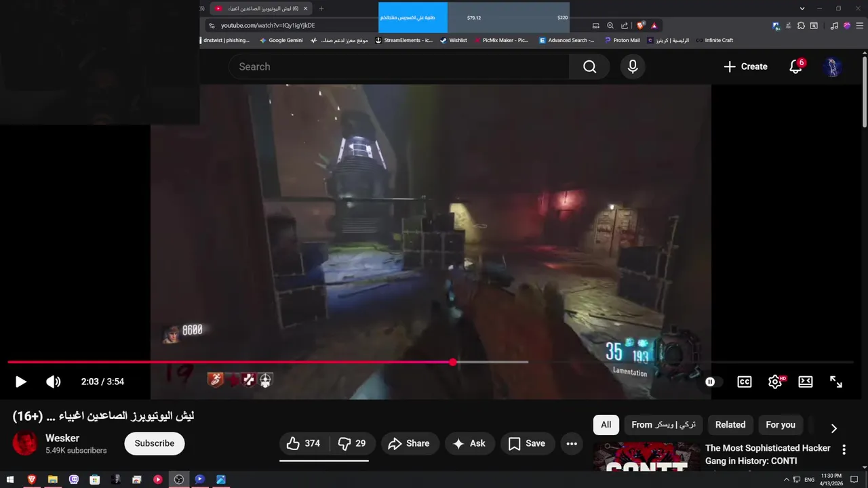The height and width of the screenshot is (488, 868).
Task: Open the dnstwist phishing bookmark
Action: pos(226,40)
